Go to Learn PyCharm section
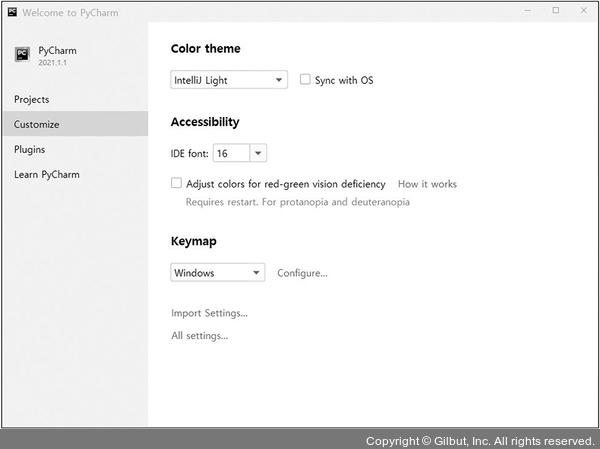This screenshot has height=449, width=600. click(x=46, y=175)
